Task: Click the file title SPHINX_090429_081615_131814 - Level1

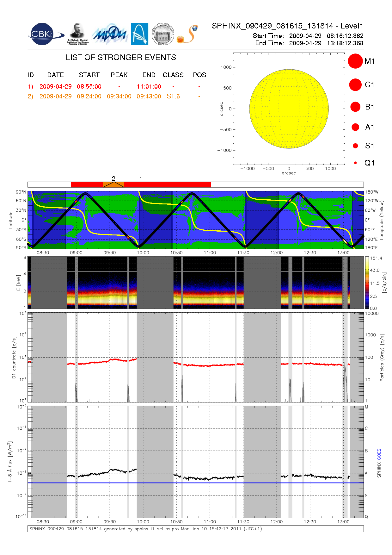Action: click(288, 26)
